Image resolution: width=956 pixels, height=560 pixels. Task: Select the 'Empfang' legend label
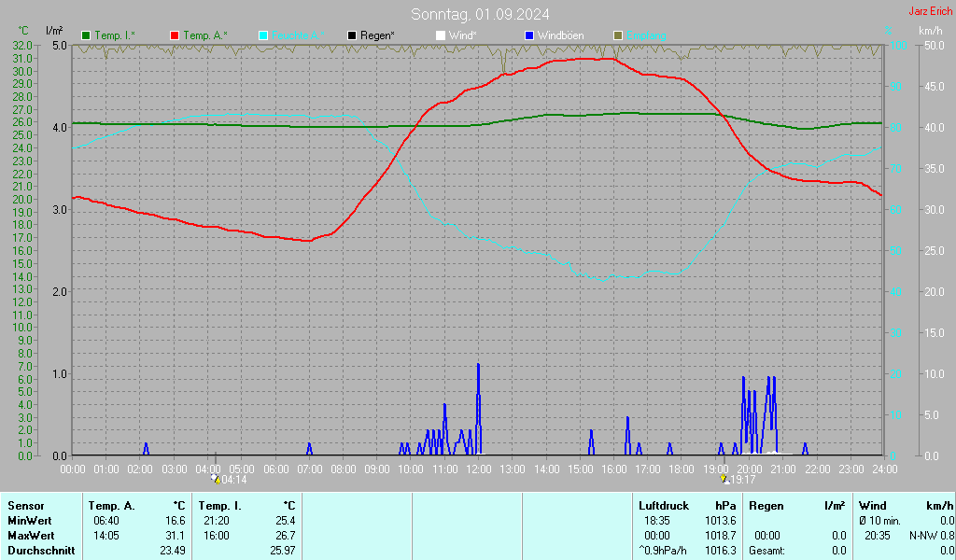pos(646,35)
